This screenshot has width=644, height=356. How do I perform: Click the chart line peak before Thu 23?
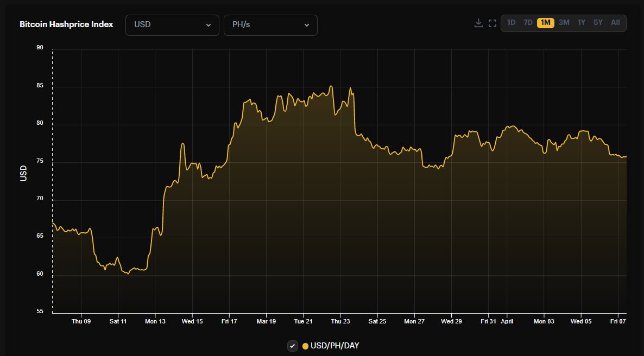coord(331,86)
